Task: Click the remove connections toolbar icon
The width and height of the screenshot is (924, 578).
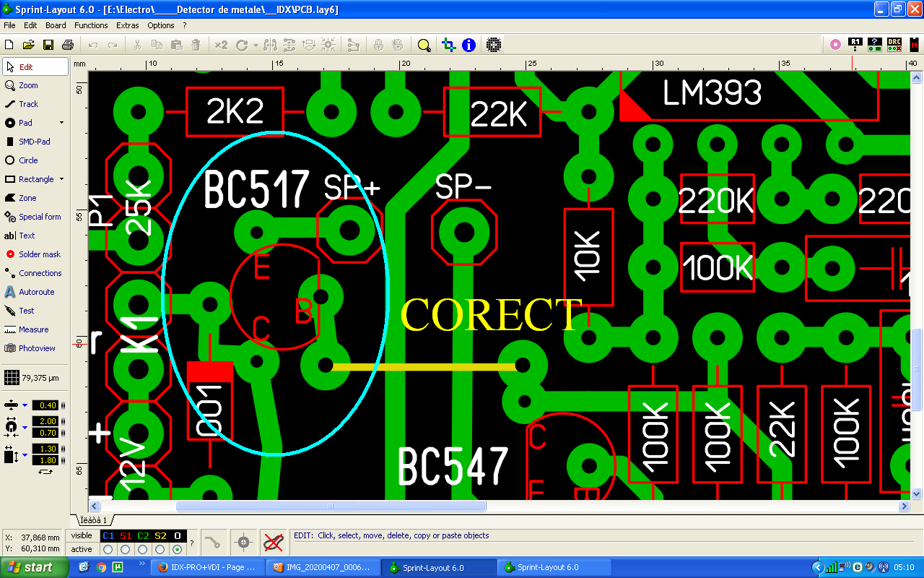Action: point(353,45)
